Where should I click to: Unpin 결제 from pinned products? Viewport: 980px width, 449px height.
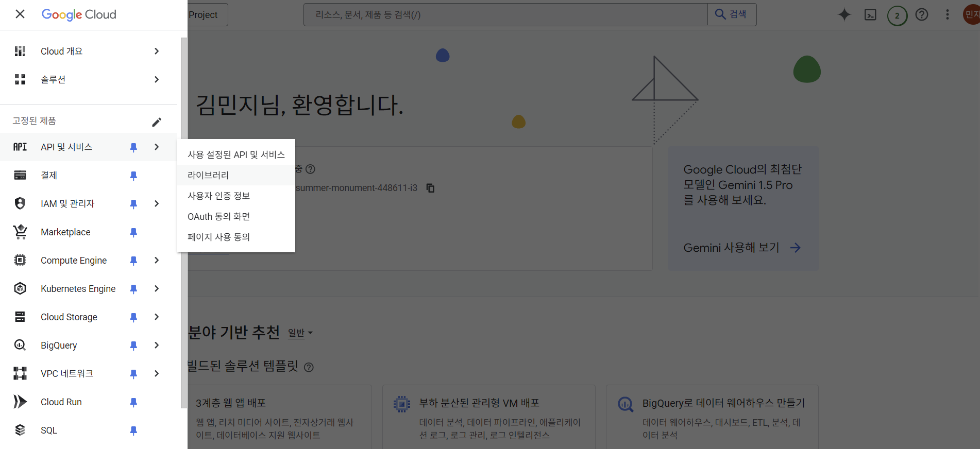[x=133, y=176]
